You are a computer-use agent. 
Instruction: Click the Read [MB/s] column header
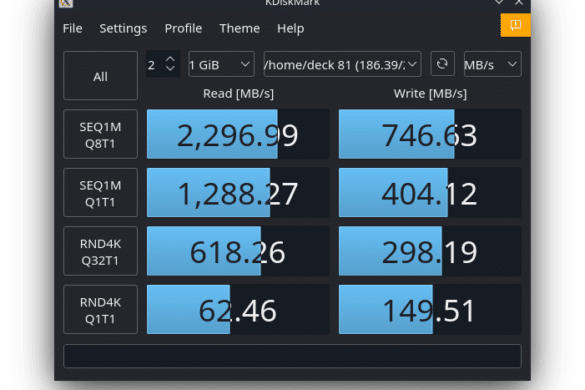point(238,94)
